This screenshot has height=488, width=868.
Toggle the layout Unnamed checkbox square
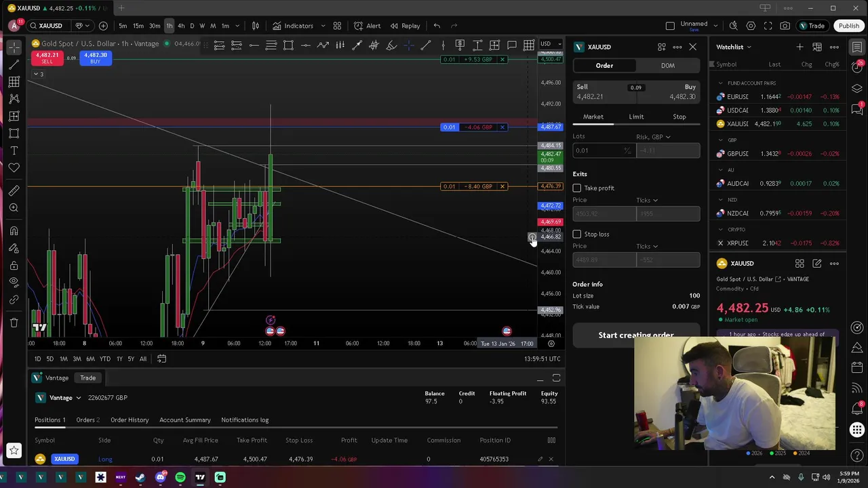point(670,26)
